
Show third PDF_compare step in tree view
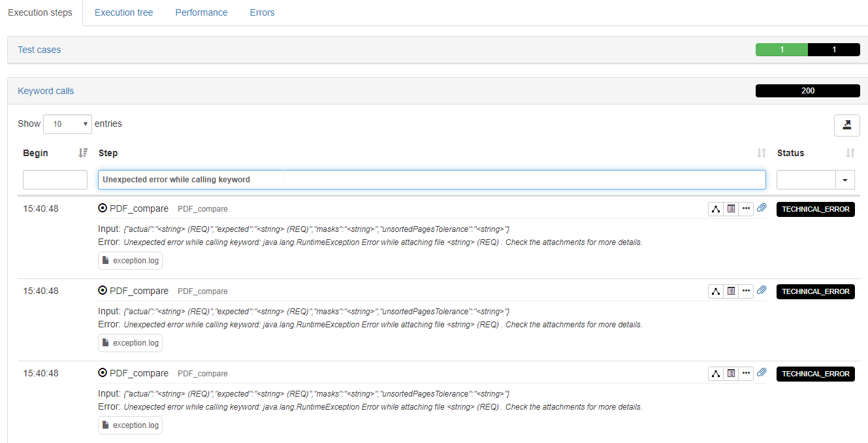(x=716, y=374)
